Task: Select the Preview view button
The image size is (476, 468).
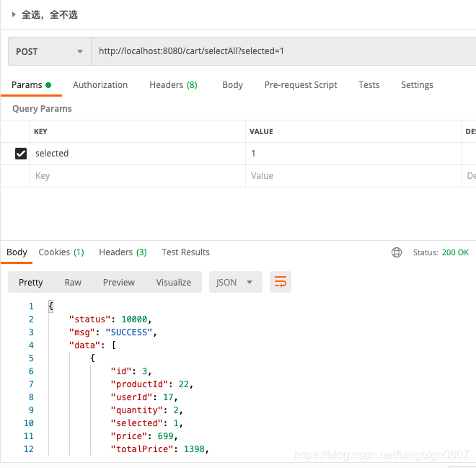Action: [x=119, y=282]
